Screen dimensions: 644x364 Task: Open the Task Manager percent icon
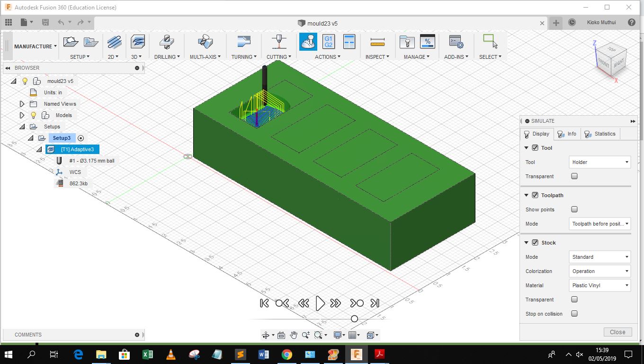pos(428,42)
